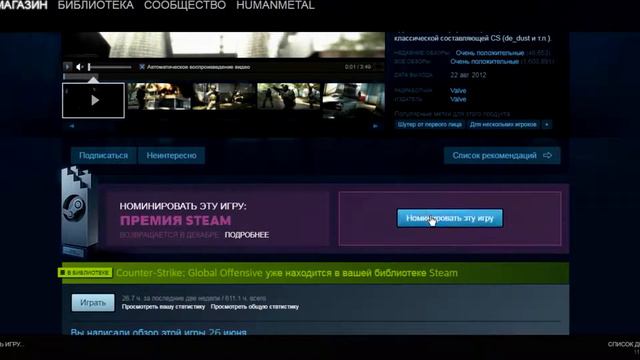Click the left arrow under the thumbnails
Viewport: 640px width, 360px height.
click(x=72, y=126)
